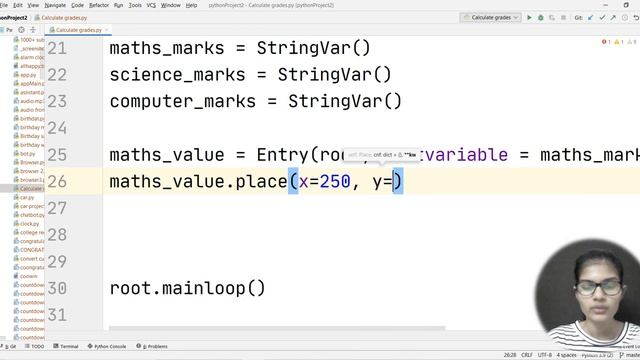Click the Run with Coverage icon
Image resolution: width=640 pixels, height=360 pixels.
[x=552, y=18]
